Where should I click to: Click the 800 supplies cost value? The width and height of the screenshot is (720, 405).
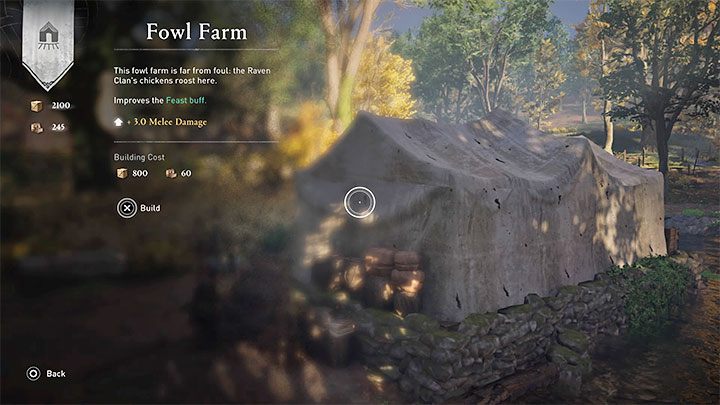(x=140, y=173)
